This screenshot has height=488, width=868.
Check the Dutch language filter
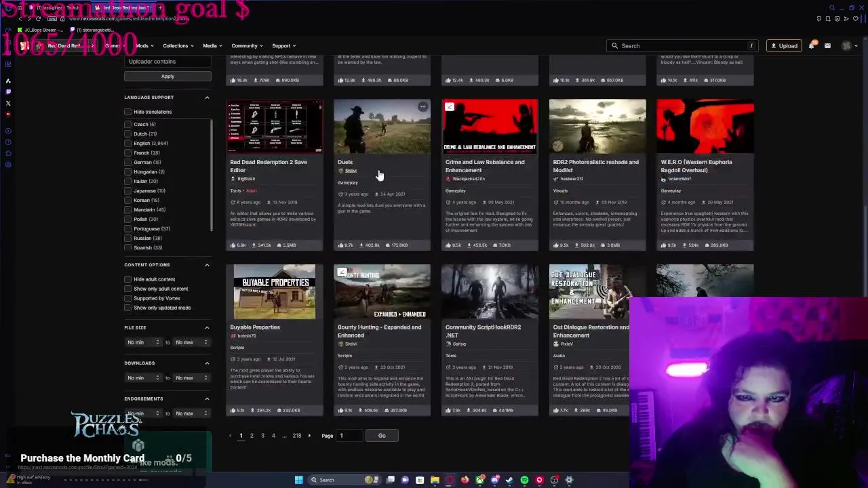click(128, 134)
